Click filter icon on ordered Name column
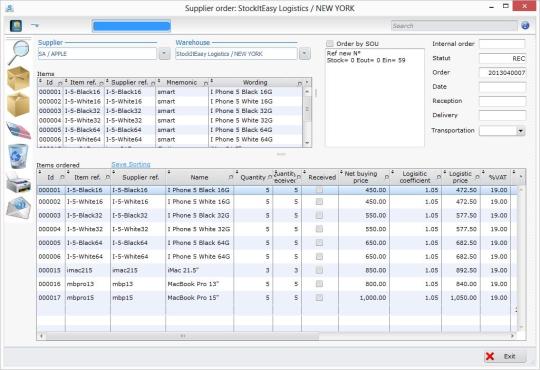This screenshot has width=540, height=370. click(x=231, y=177)
